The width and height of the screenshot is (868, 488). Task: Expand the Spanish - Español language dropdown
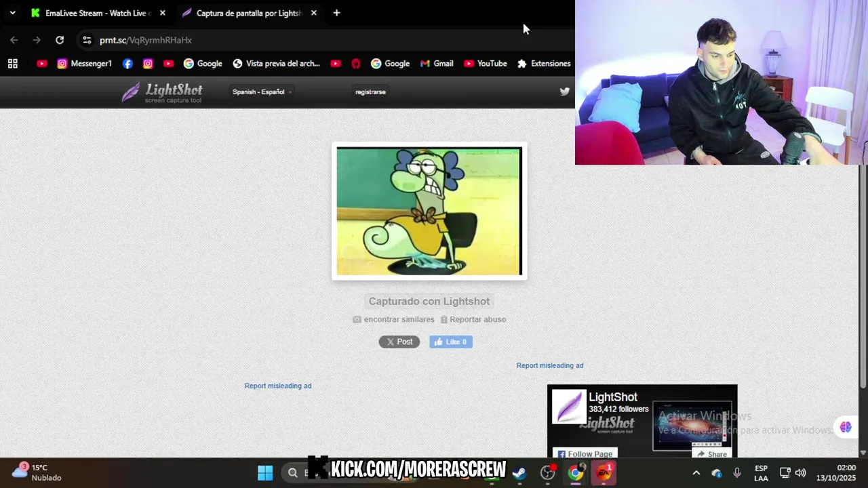pyautogui.click(x=262, y=92)
